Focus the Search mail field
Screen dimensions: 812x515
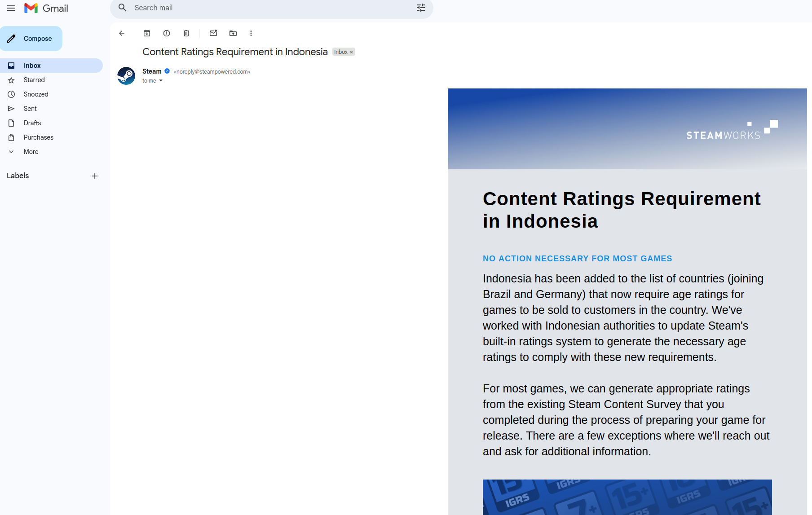(272, 8)
